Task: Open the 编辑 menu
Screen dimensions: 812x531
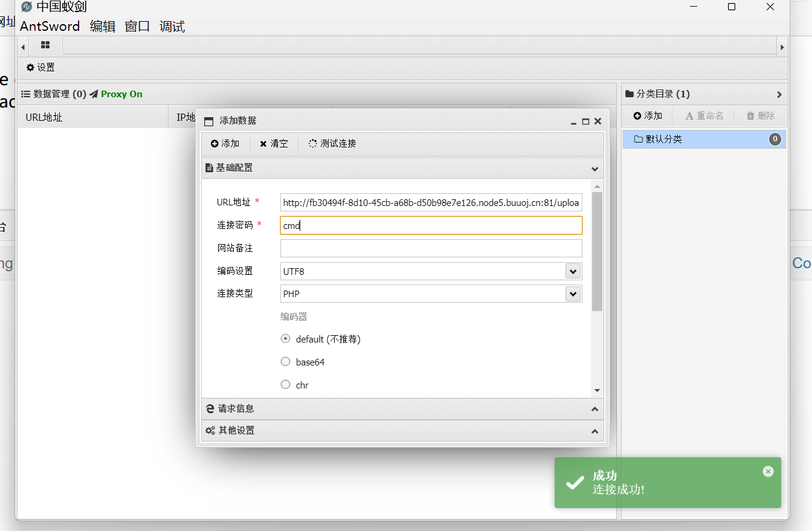Action: point(102,27)
